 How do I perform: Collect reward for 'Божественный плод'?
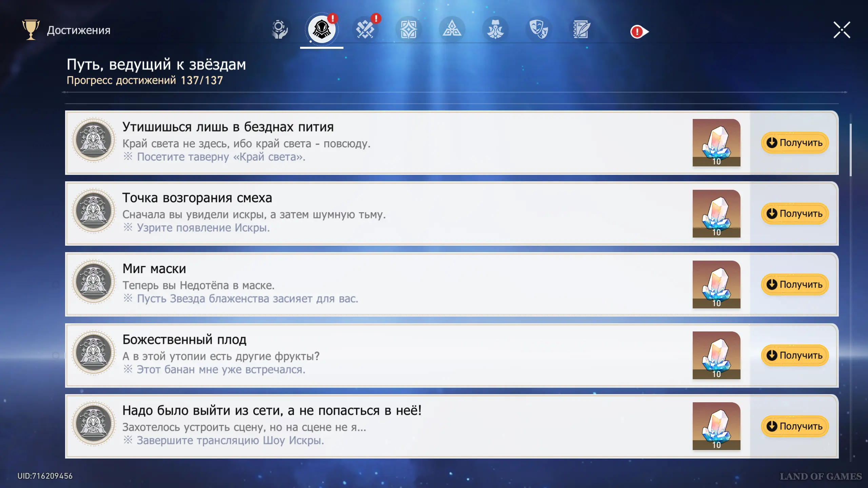(x=794, y=355)
